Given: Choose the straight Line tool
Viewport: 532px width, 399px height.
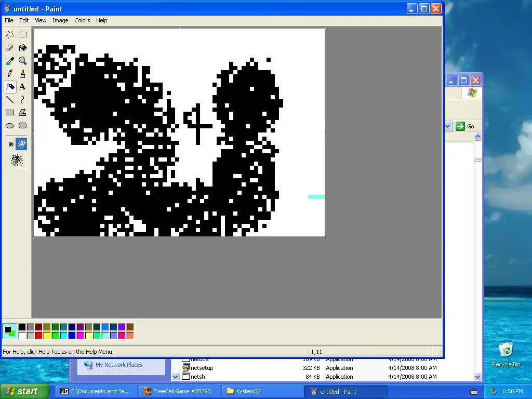Looking at the screenshot, I should (x=10, y=100).
